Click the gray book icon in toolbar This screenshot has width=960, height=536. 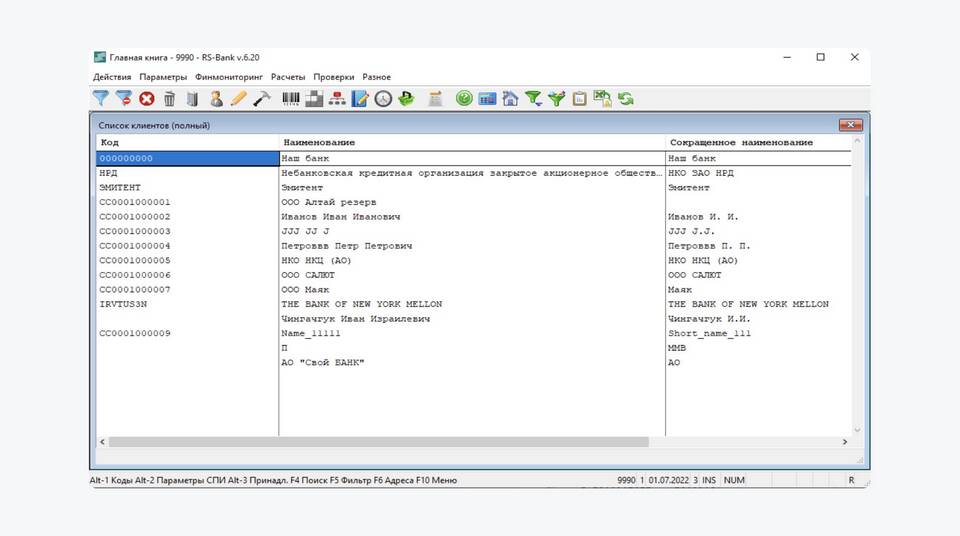click(x=192, y=99)
